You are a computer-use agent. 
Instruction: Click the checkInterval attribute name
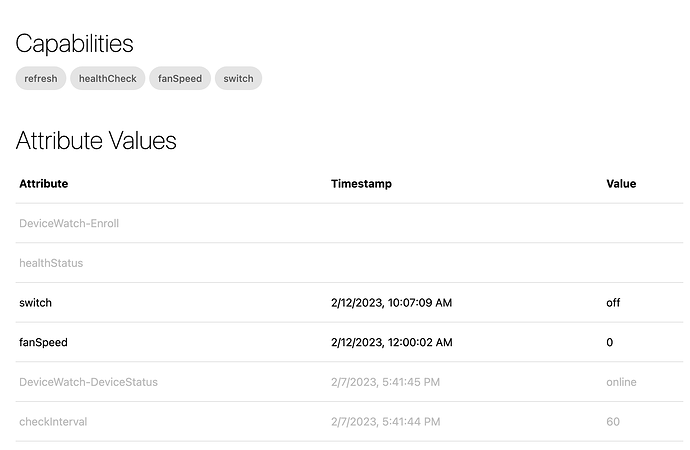[x=53, y=422]
